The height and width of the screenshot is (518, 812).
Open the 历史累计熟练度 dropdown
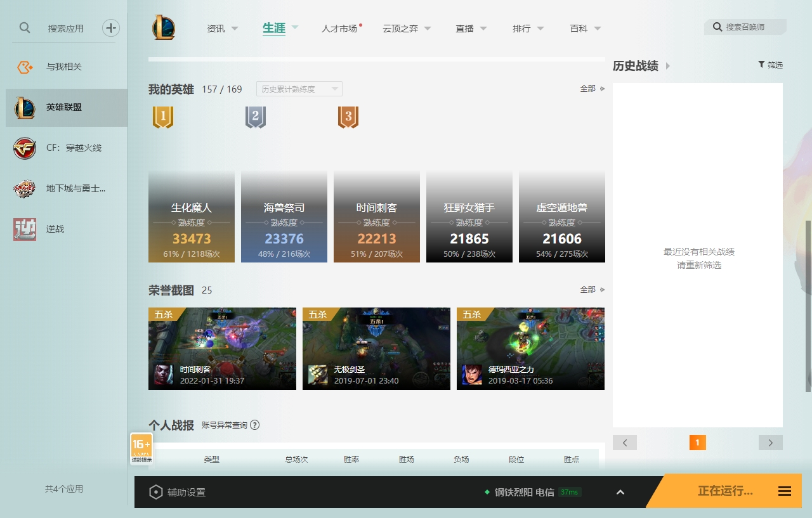(299, 89)
